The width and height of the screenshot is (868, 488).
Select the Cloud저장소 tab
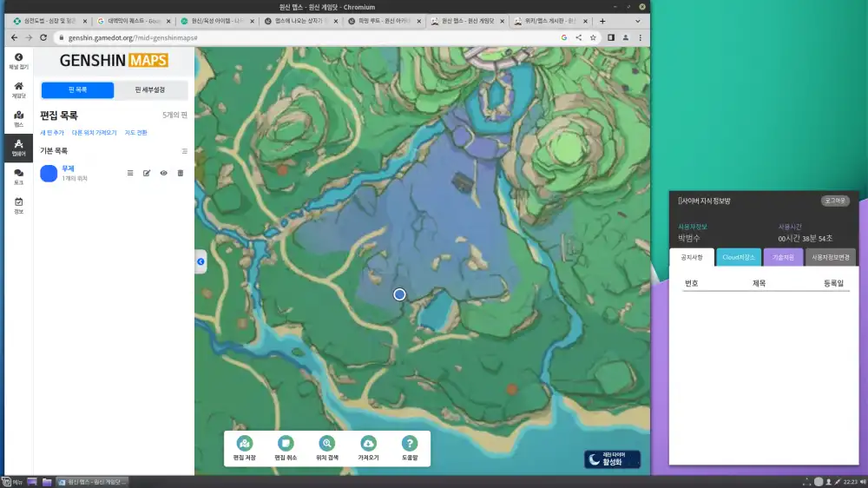coord(739,257)
